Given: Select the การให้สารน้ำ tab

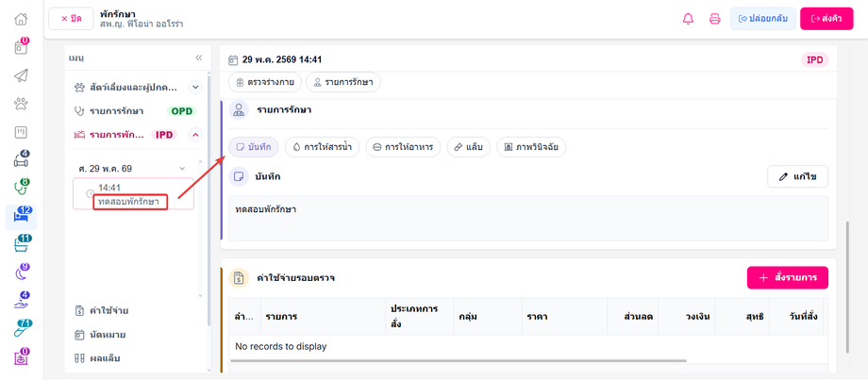Looking at the screenshot, I should coord(322,147).
